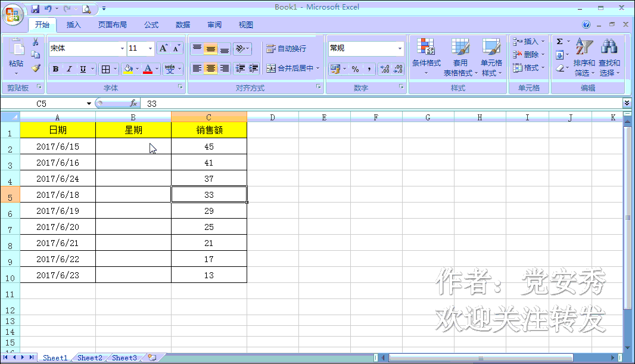Click the AutoSum sigma icon

point(560,42)
